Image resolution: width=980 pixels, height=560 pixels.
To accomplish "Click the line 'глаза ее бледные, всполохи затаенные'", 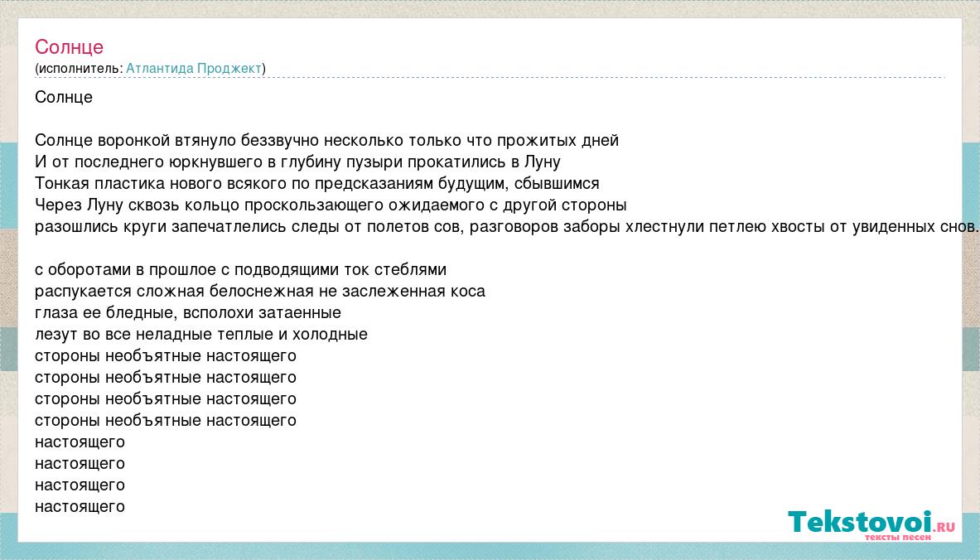I will click(x=188, y=312).
